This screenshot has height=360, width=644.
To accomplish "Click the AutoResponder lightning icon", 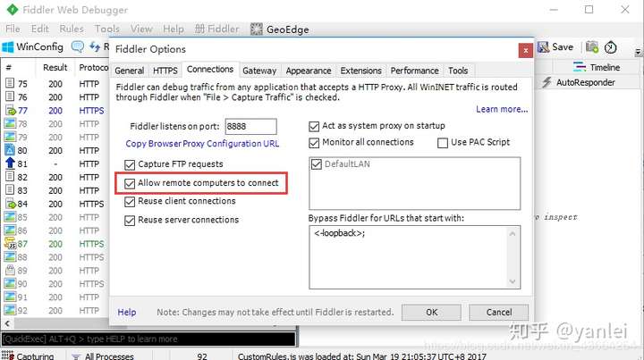I will 547,82.
